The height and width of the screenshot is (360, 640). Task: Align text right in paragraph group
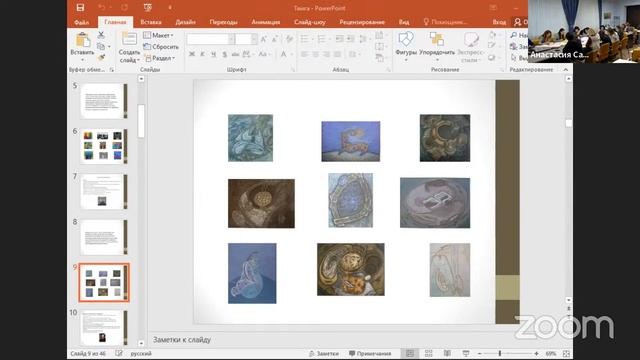pyautogui.click(x=327, y=54)
